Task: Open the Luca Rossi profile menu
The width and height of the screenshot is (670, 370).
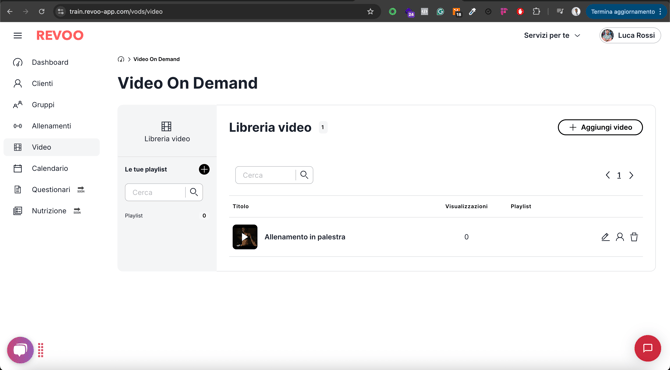Action: [630, 35]
